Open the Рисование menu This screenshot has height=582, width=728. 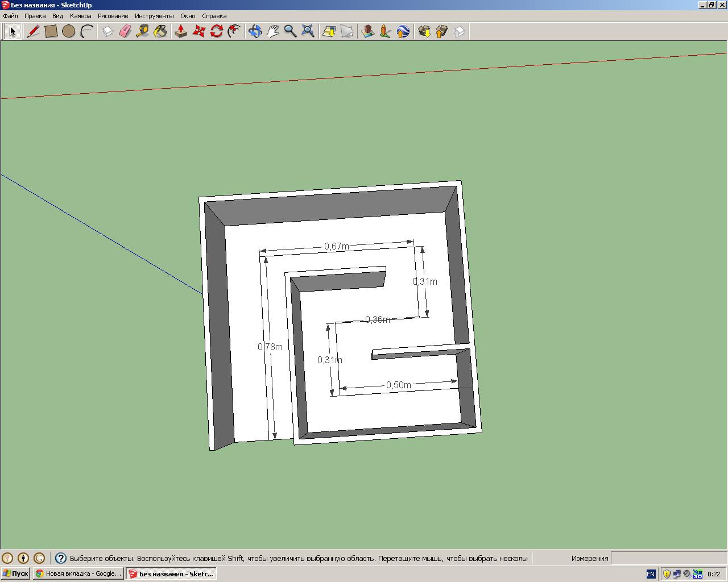(113, 16)
